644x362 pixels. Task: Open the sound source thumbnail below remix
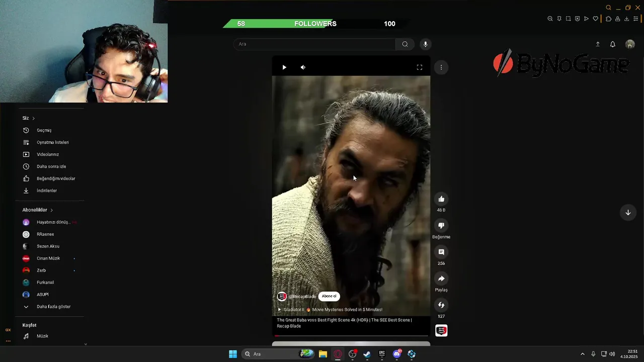tap(441, 330)
